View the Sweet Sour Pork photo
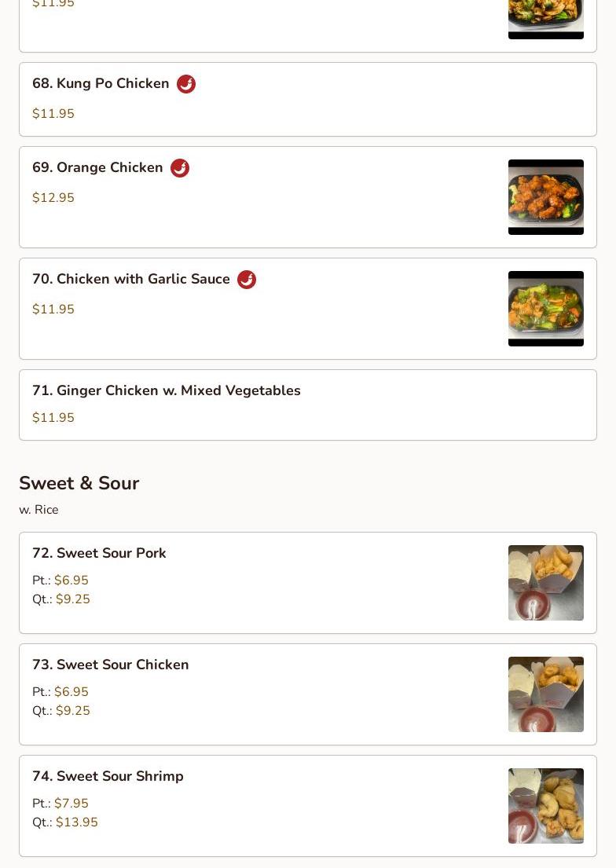Screen dimensions: 616x868 (545, 583)
